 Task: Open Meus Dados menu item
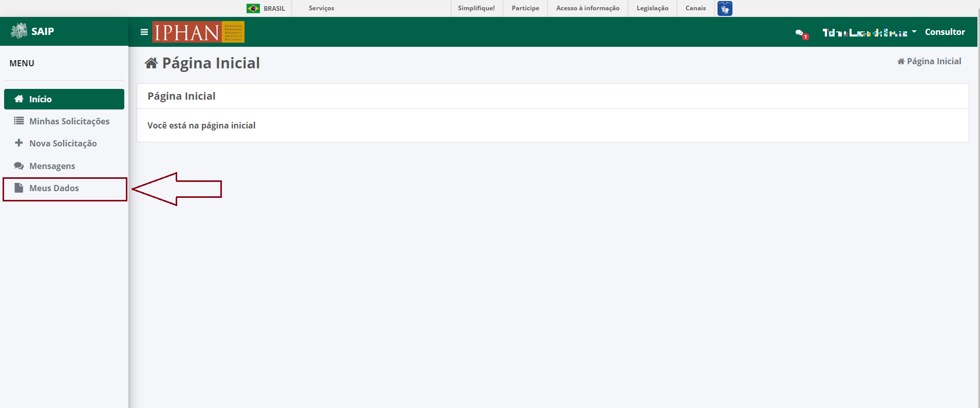click(65, 189)
